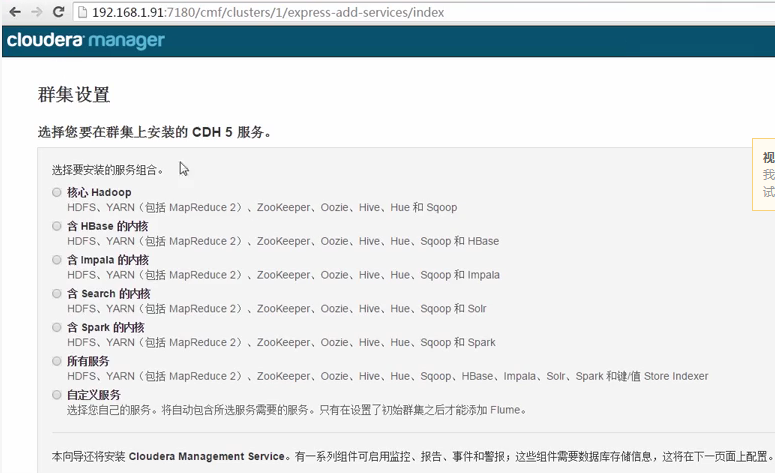Reload the page using the refresh icon
Image resolution: width=775 pixels, height=473 pixels.
58,12
